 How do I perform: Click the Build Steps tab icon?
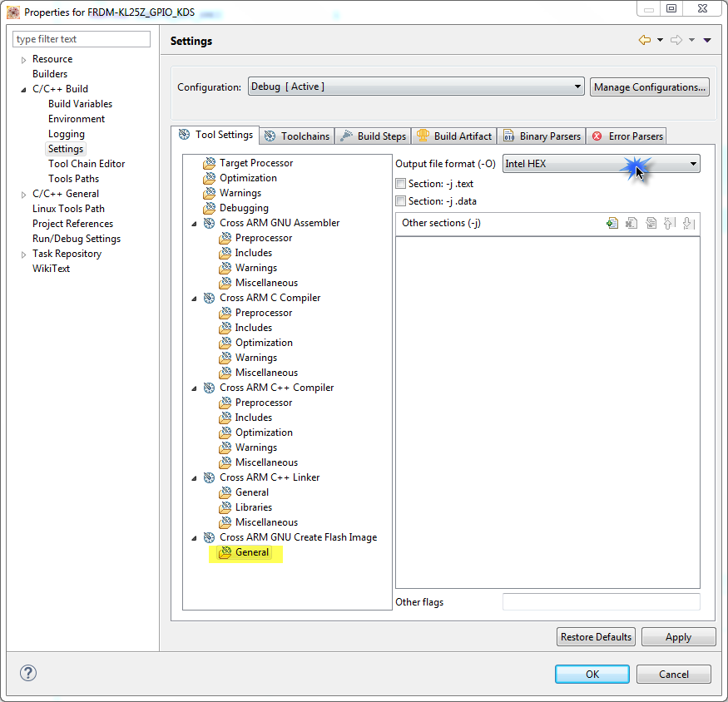pyautogui.click(x=346, y=136)
